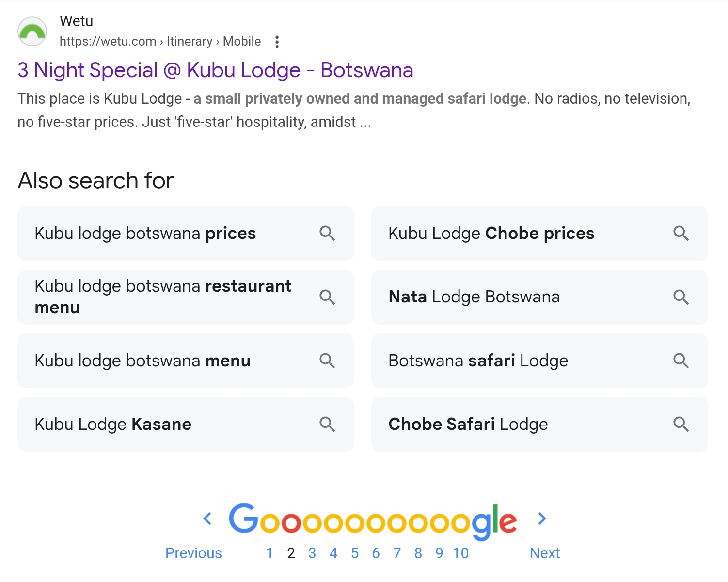The image size is (728, 582).
Task: Open the three-dot options menu for the result
Action: tap(277, 42)
